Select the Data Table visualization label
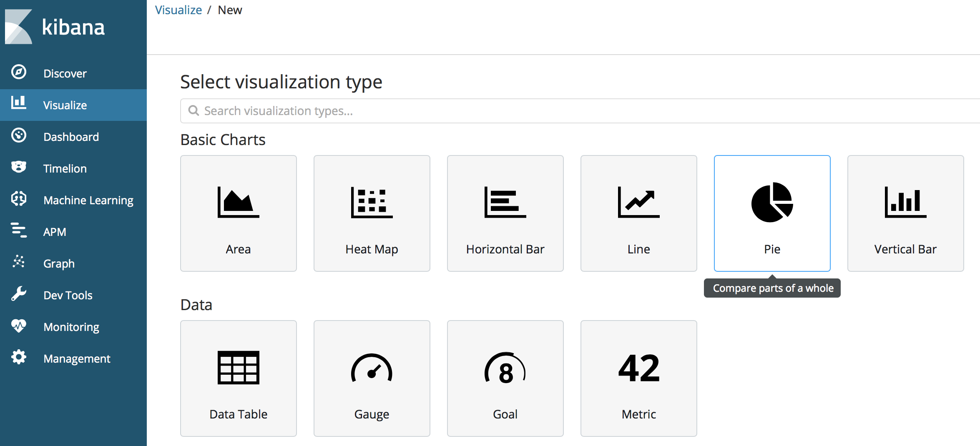Image resolution: width=980 pixels, height=446 pixels. click(238, 414)
